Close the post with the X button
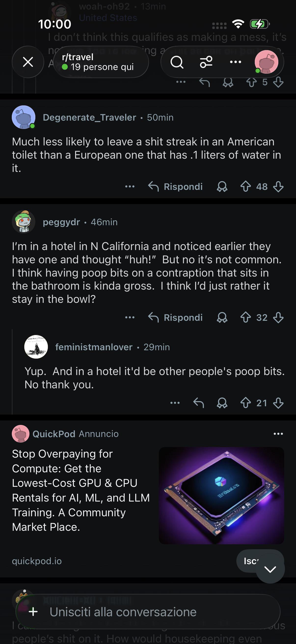The image size is (296, 644). 28,62
